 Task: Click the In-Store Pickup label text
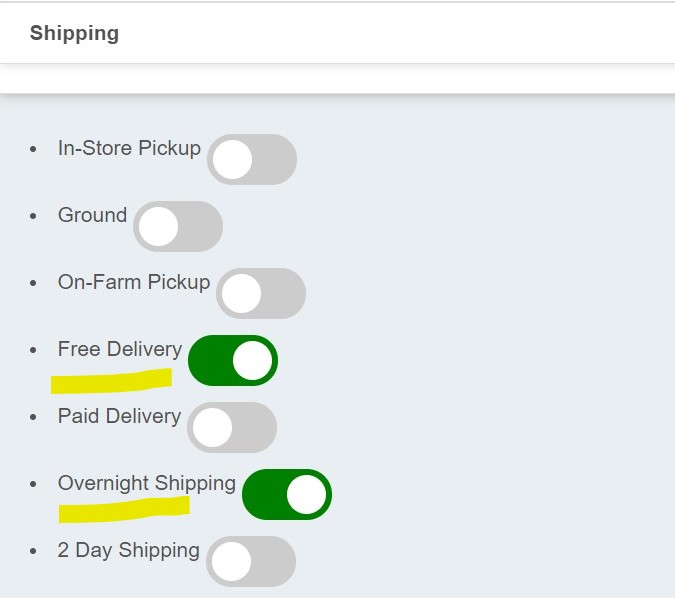click(129, 148)
